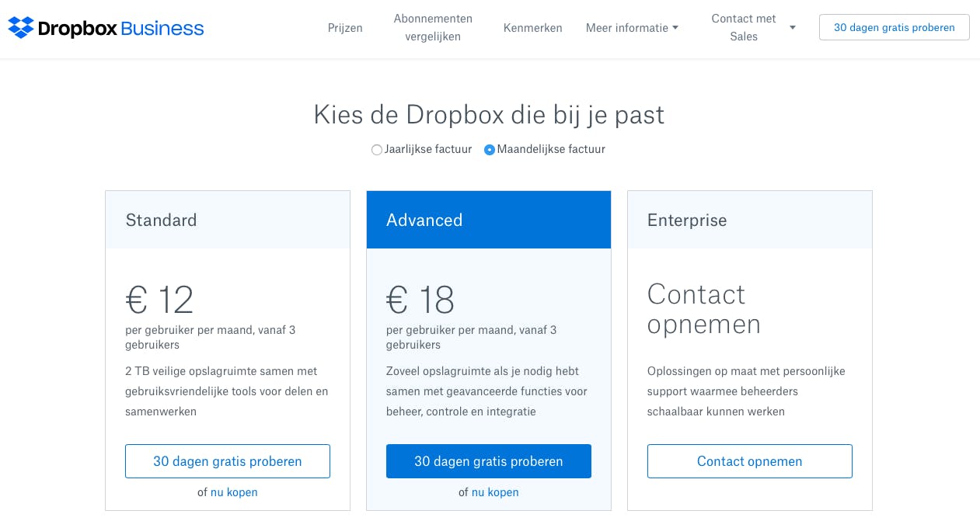Go to Abonnementen vergelijken
980x528 pixels.
pyautogui.click(x=433, y=27)
